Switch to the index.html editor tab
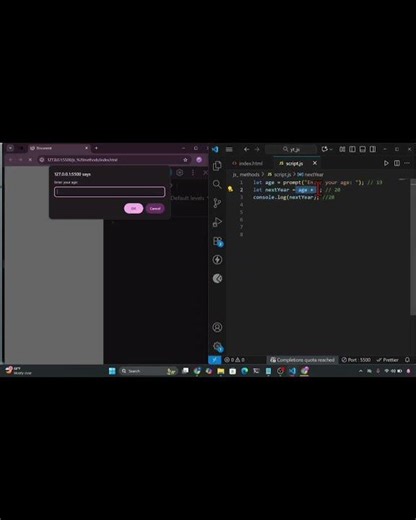The width and height of the screenshot is (416, 520). point(247,163)
